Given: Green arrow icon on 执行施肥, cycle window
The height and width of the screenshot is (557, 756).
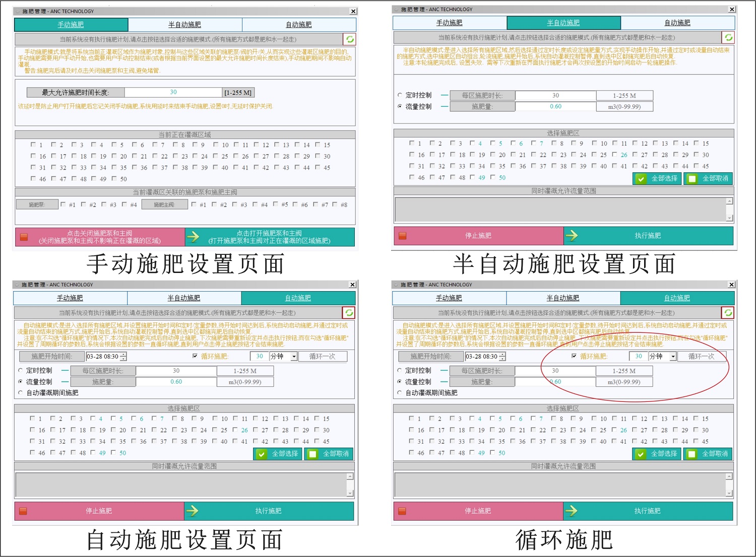Looking at the screenshot, I should pos(571,511).
